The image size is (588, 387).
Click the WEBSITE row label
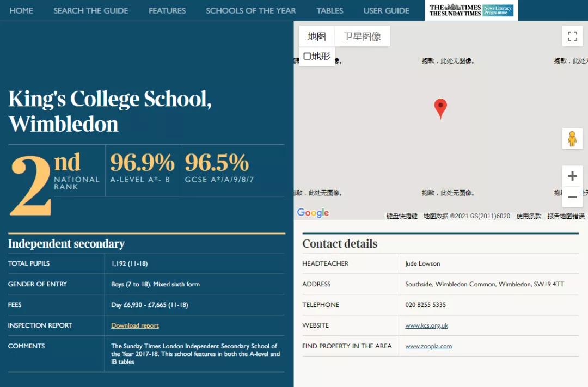[315, 325]
